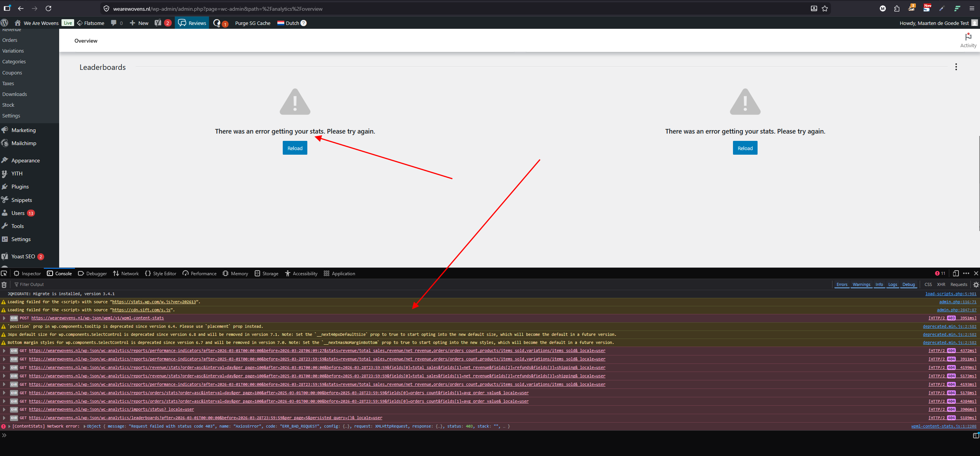Image resolution: width=980 pixels, height=456 pixels.
Task: Open console settings gear icon
Action: point(976,284)
